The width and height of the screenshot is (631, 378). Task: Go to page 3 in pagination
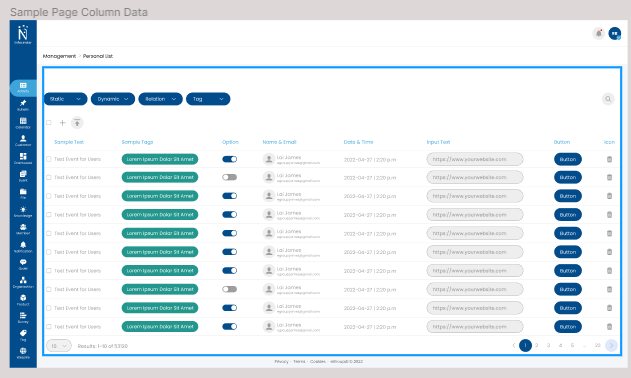tap(548, 345)
